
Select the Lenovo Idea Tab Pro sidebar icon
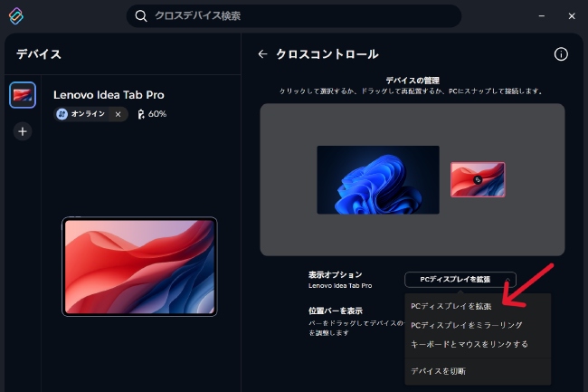click(x=23, y=95)
